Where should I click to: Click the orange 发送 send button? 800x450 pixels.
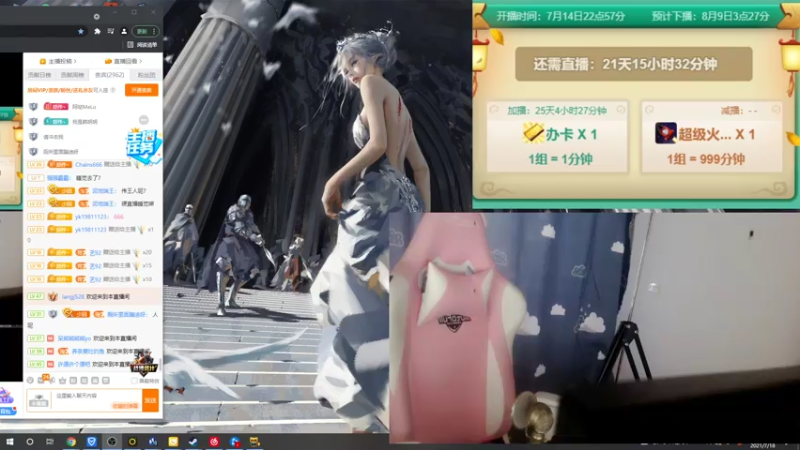tap(151, 401)
